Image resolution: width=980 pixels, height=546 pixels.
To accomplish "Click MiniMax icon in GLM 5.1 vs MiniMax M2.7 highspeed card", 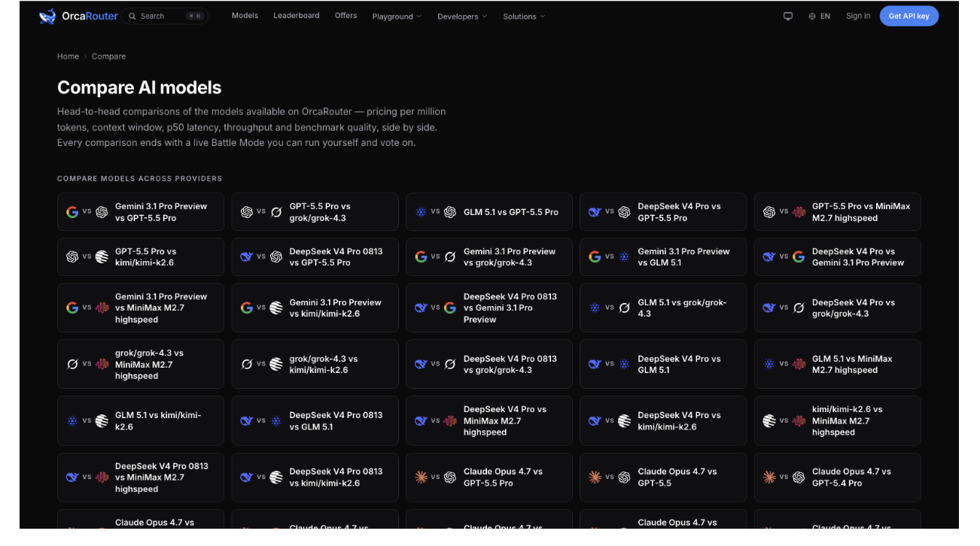I will pos(799,364).
